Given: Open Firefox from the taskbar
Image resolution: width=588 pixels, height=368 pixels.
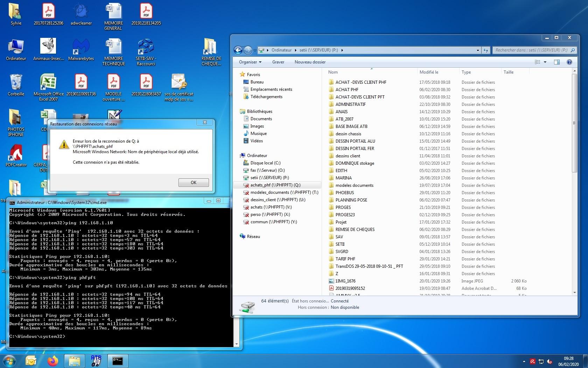Looking at the screenshot, I should coord(53,361).
